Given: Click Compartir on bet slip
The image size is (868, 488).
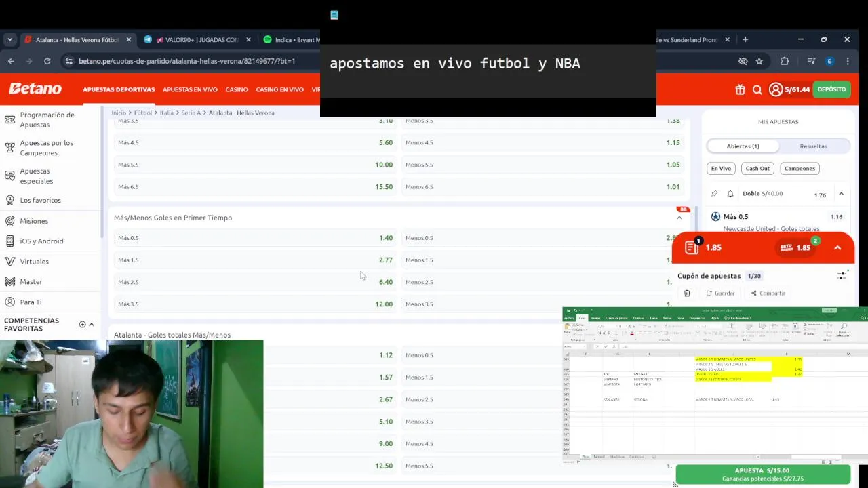Looking at the screenshot, I should click(x=768, y=293).
